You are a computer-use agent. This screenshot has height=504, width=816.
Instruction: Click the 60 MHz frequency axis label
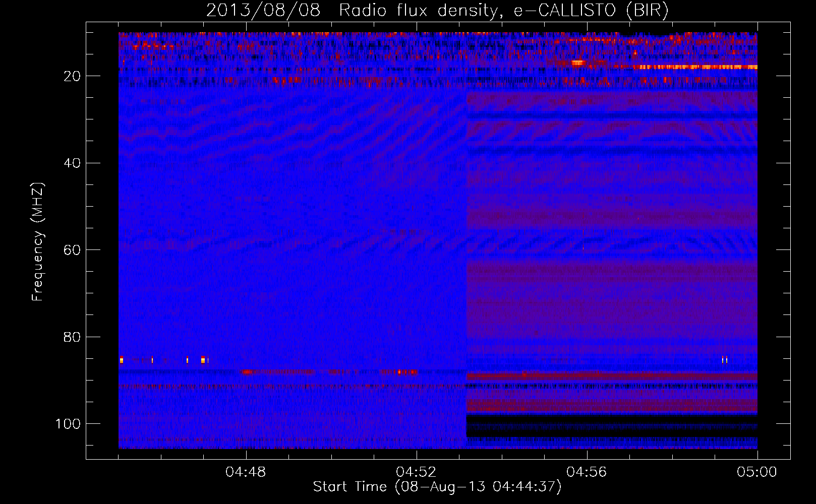[x=72, y=250]
